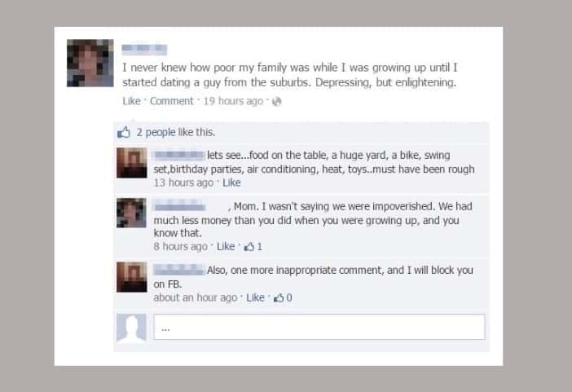Click the blurred name on the first comment
Image resolution: width=572 pixels, height=392 pixels.
(x=178, y=156)
